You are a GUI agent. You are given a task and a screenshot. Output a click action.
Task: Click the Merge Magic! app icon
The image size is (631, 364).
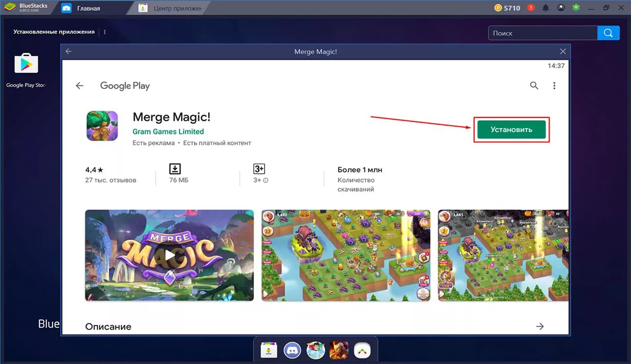(102, 126)
